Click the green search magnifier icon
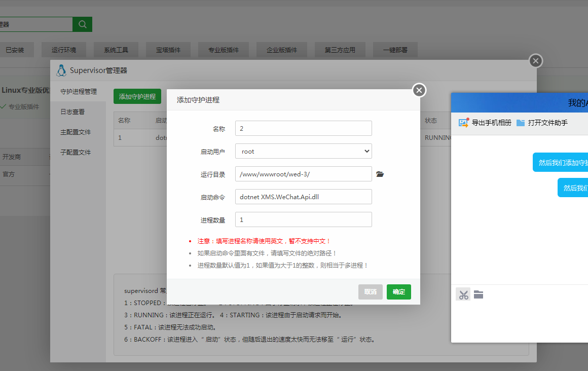The width and height of the screenshot is (588, 371). point(82,24)
